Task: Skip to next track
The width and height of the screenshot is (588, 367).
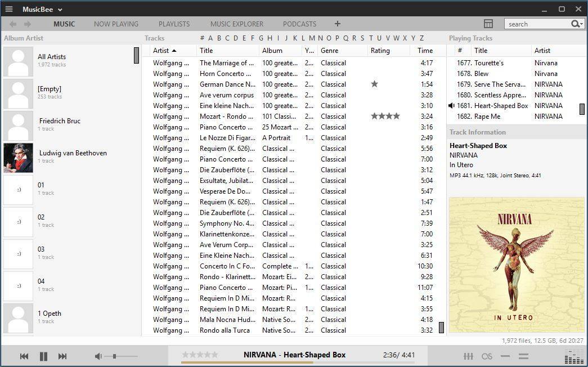Action: (62, 356)
